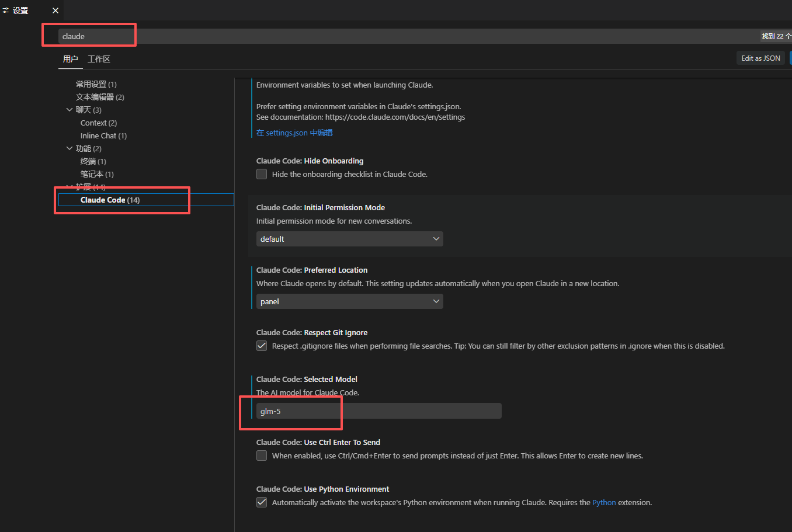Click the settings tab icon
The width and height of the screenshot is (792, 532).
6,11
